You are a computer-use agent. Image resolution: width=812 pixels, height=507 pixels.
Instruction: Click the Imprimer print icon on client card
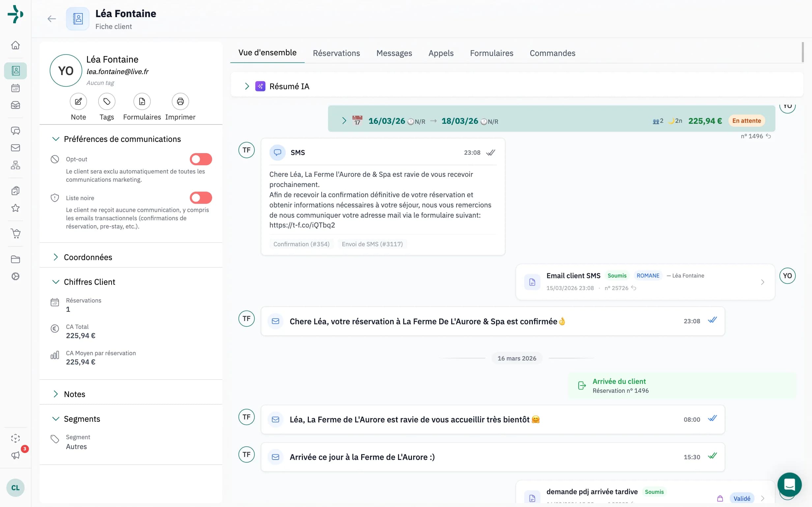tap(180, 101)
